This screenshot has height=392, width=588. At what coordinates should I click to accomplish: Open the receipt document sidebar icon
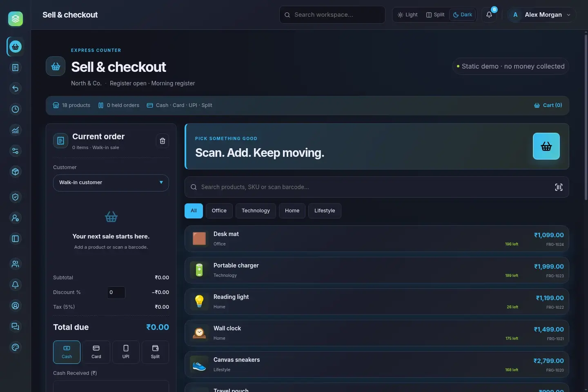tap(16, 68)
